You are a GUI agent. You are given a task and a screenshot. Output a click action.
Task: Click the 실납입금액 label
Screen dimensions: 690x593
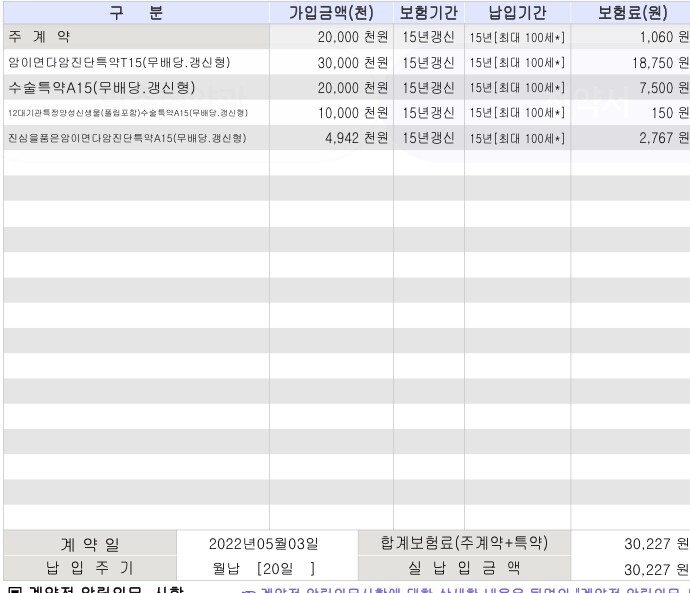pyautogui.click(x=464, y=567)
